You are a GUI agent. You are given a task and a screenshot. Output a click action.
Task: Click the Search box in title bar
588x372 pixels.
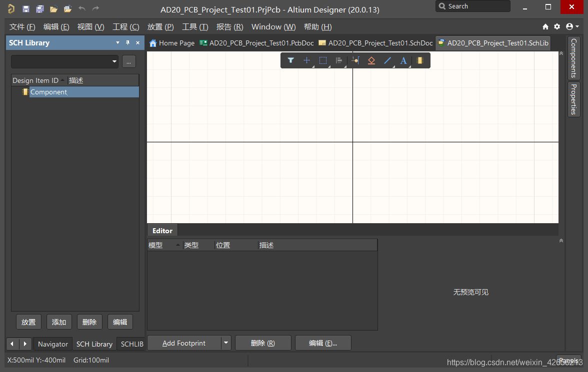click(x=473, y=6)
